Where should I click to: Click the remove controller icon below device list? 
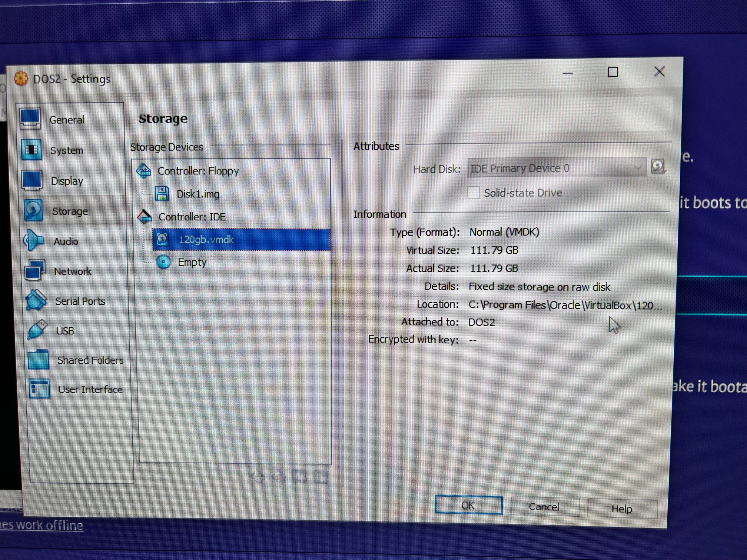point(279,477)
